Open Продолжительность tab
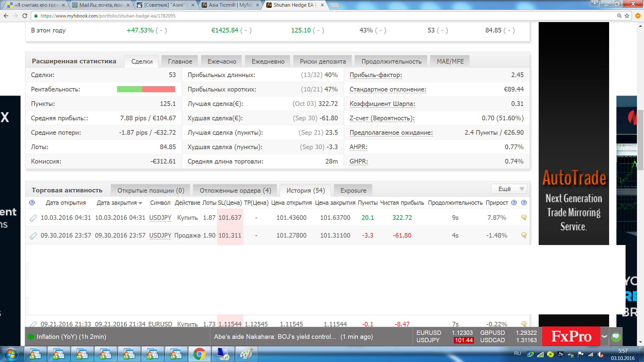The height and width of the screenshot is (362, 644). click(391, 61)
